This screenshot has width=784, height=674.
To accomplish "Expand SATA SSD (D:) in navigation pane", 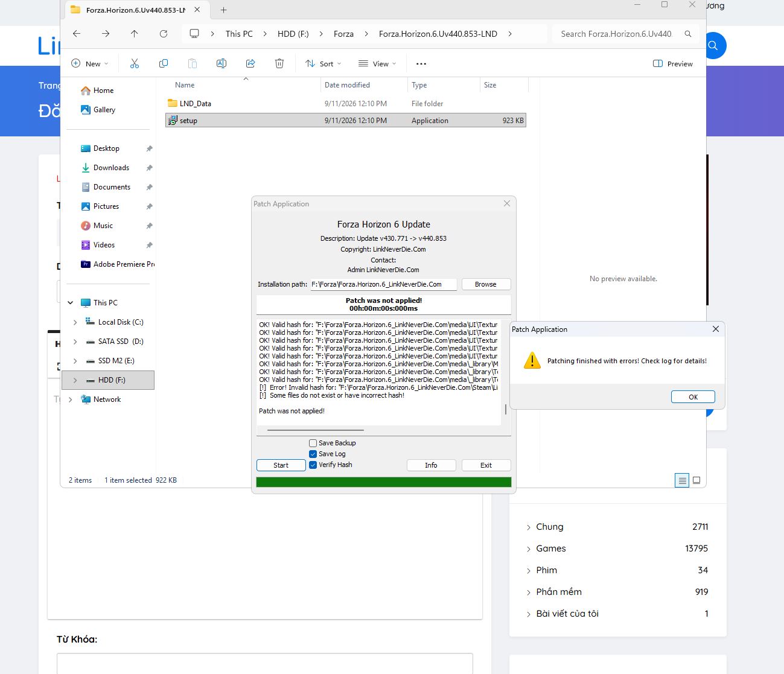I will tap(75, 342).
